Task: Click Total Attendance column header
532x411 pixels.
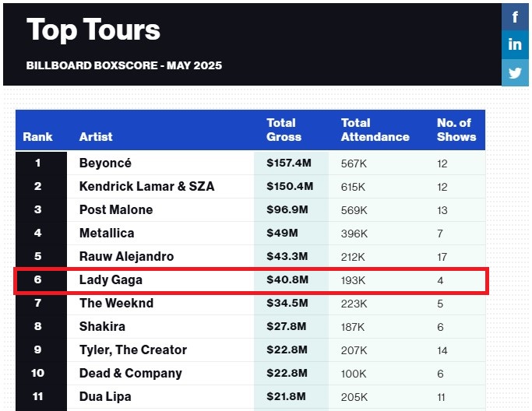Action: tap(375, 130)
